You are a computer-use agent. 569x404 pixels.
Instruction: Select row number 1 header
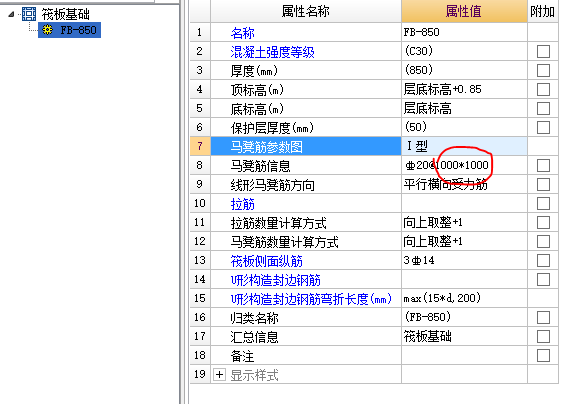tap(200, 32)
